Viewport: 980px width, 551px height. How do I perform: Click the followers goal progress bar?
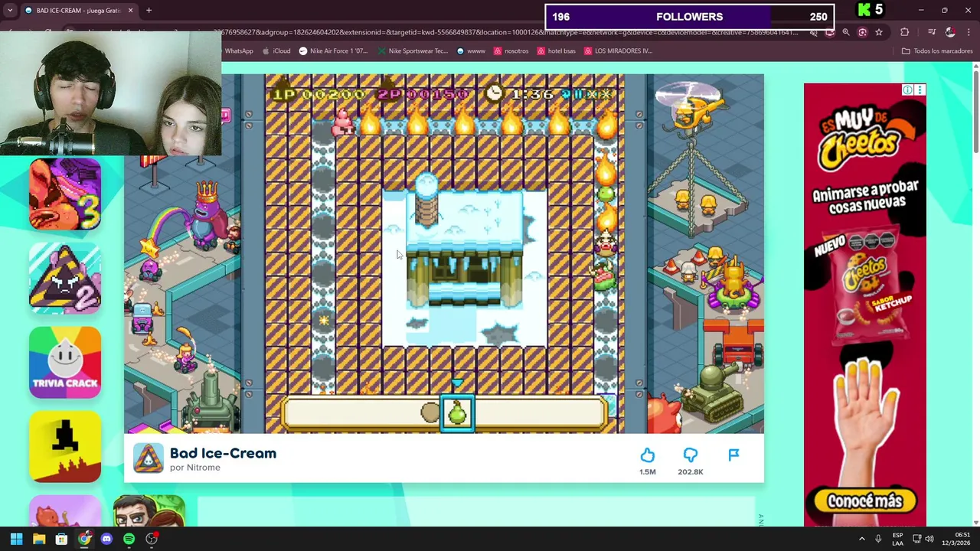click(x=689, y=17)
